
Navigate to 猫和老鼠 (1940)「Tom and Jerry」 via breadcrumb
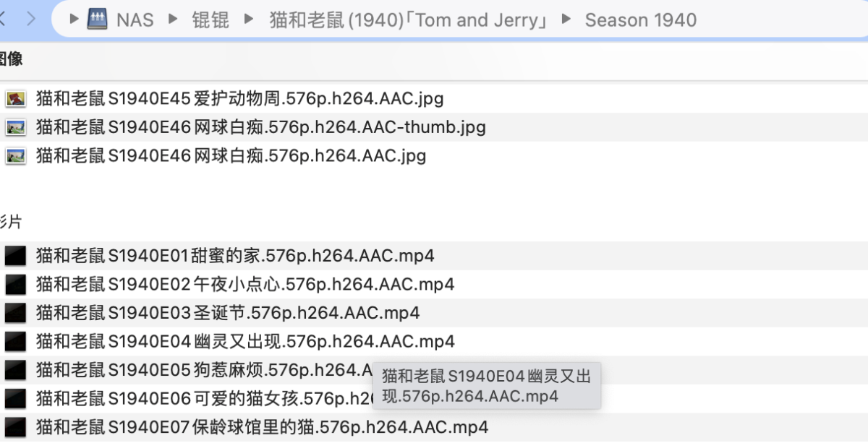[x=408, y=20]
